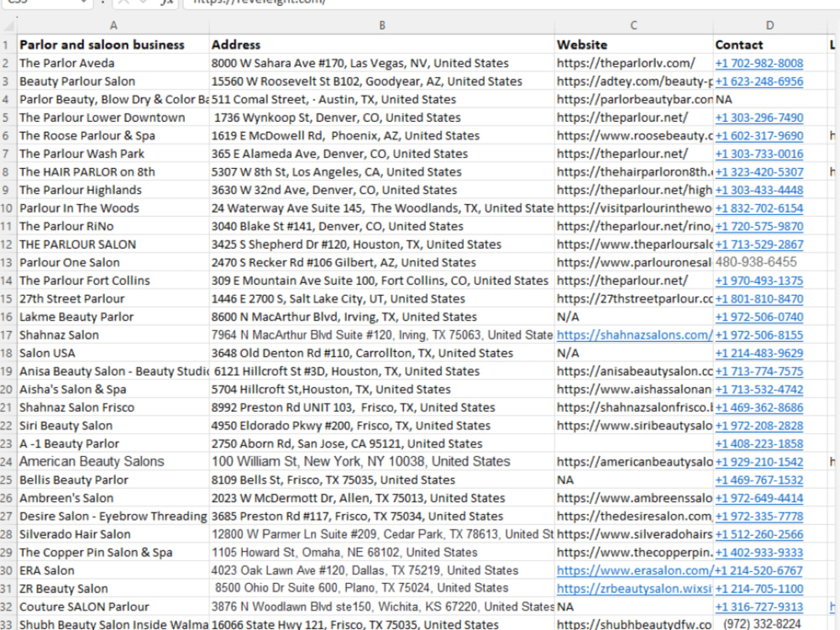840x630 pixels.
Task: Open the shahnazsalons.com website link
Action: tap(634, 335)
